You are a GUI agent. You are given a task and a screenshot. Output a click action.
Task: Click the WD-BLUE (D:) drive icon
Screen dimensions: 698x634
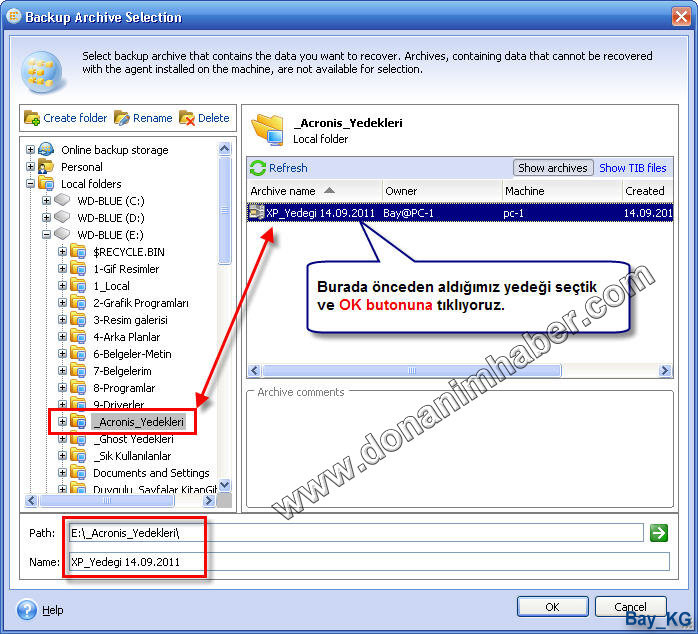pos(62,217)
